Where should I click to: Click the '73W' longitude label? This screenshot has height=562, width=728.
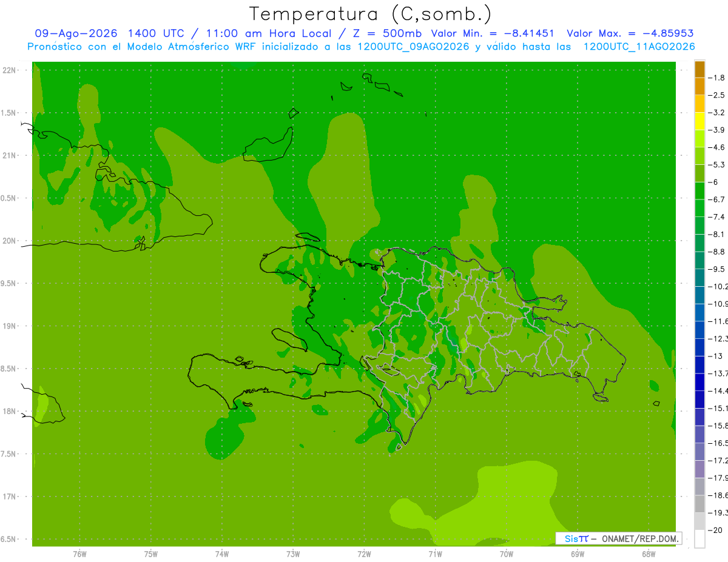[x=293, y=554]
